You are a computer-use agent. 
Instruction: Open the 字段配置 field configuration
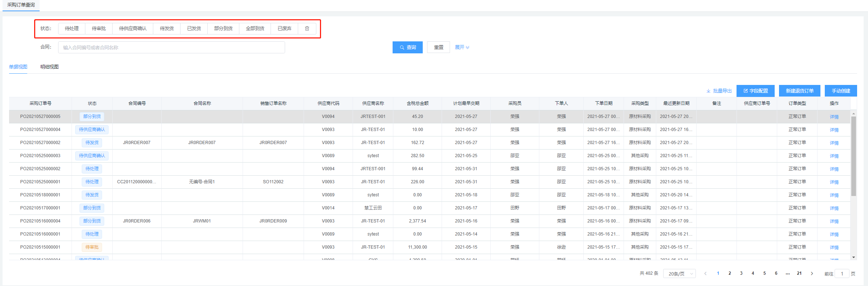click(x=755, y=91)
